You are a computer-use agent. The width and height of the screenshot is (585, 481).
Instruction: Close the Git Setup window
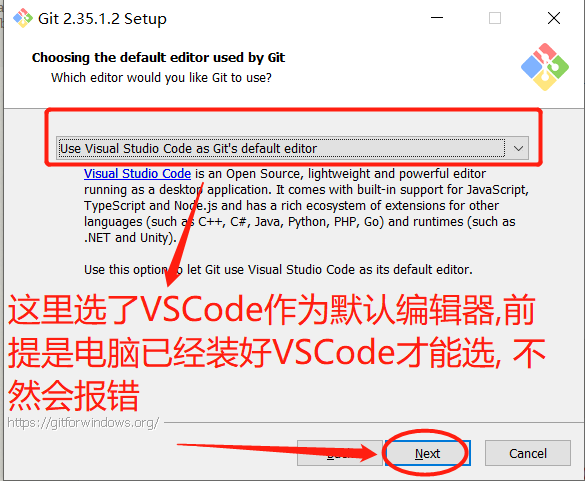(554, 18)
